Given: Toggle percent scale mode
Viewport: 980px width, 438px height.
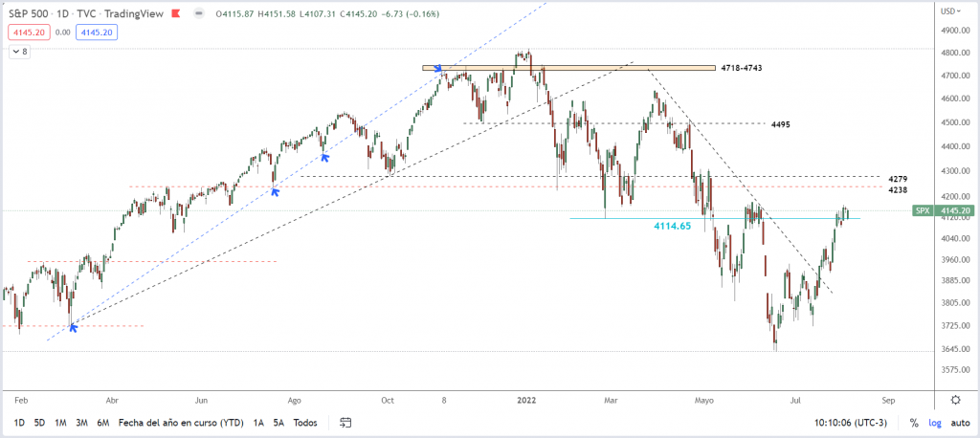Looking at the screenshot, I should 914,423.
